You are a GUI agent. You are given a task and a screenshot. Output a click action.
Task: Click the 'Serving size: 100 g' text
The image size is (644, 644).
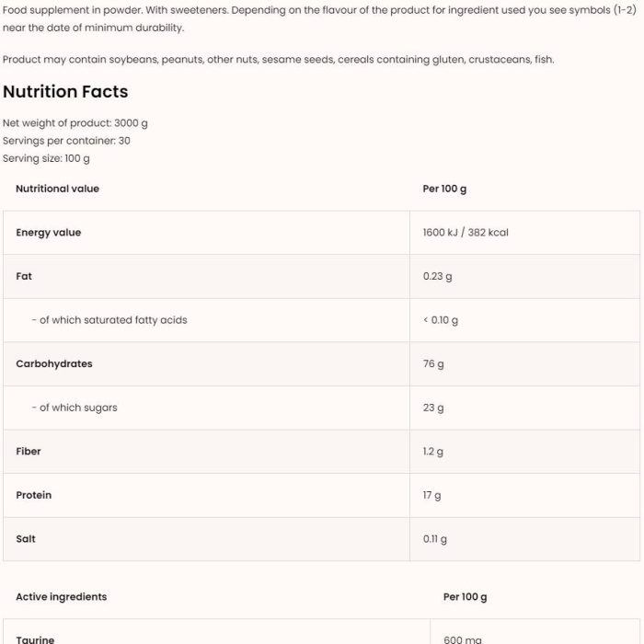46,158
